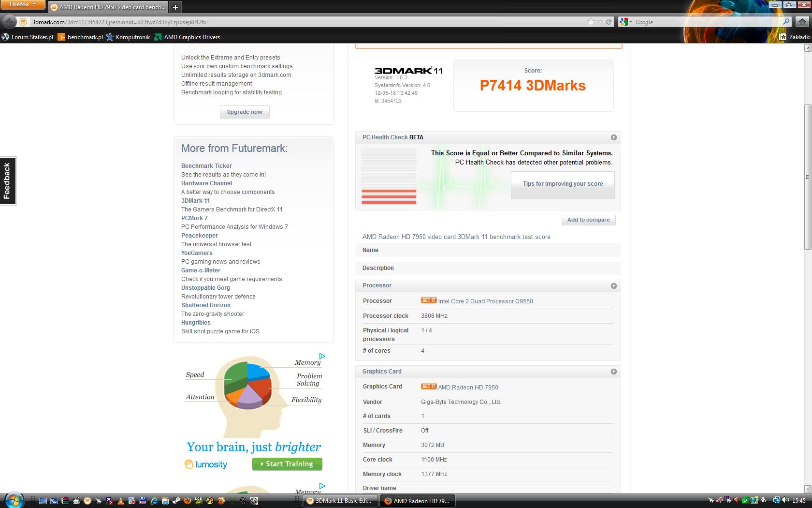
Task: Click the Show Desktop quick launch icon
Action: [43, 501]
